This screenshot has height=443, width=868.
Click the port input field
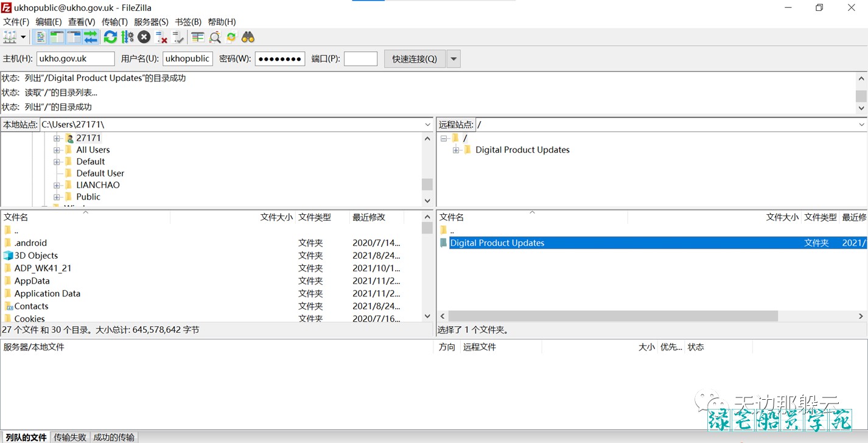[360, 58]
